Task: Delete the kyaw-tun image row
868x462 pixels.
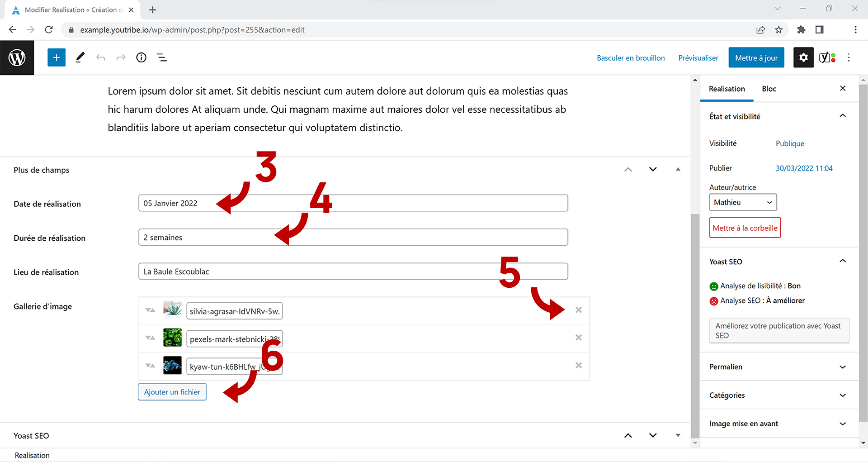Action: tap(578, 365)
